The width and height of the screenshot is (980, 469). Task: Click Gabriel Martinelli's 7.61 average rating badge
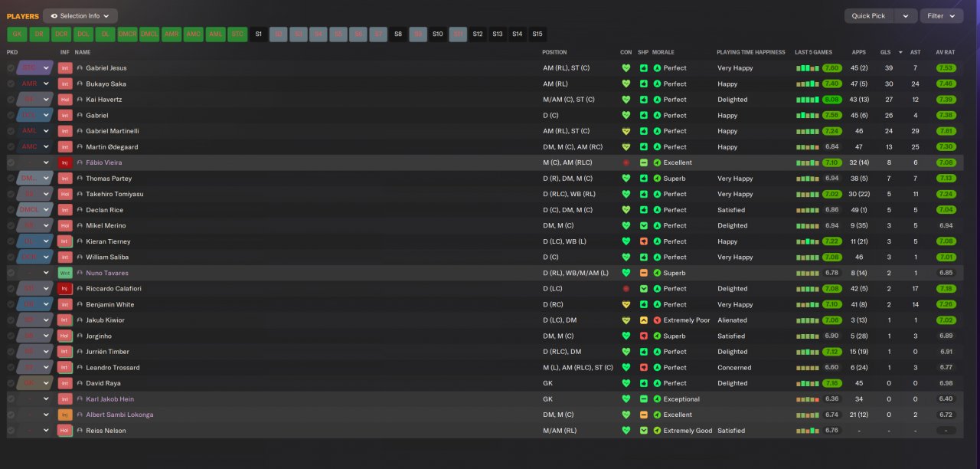coord(946,131)
